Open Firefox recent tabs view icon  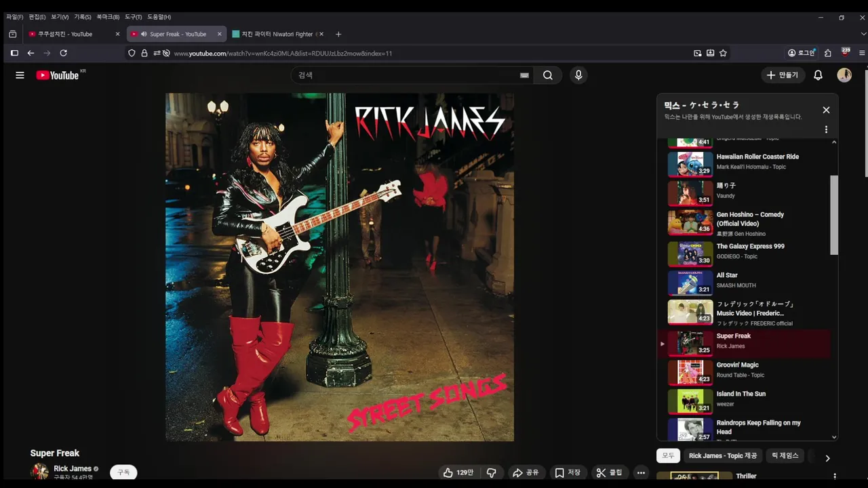click(12, 34)
